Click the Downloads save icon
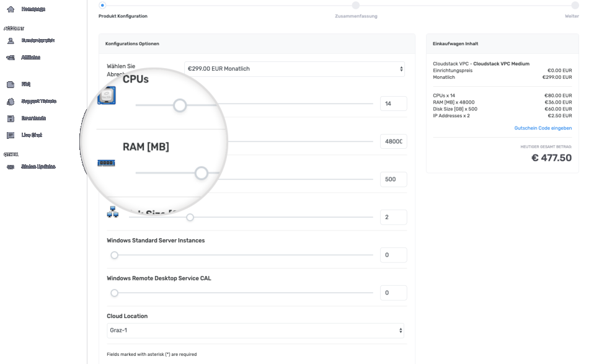589x364 pixels. point(11,118)
